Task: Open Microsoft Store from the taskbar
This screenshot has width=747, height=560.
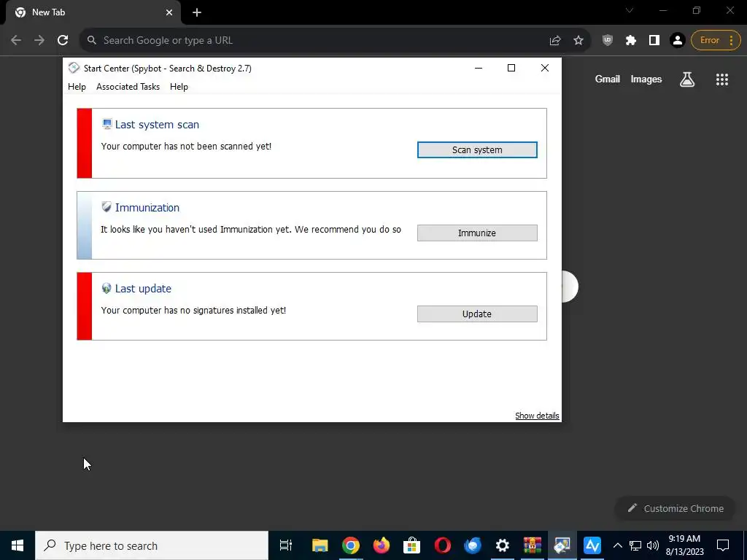Action: pyautogui.click(x=411, y=545)
